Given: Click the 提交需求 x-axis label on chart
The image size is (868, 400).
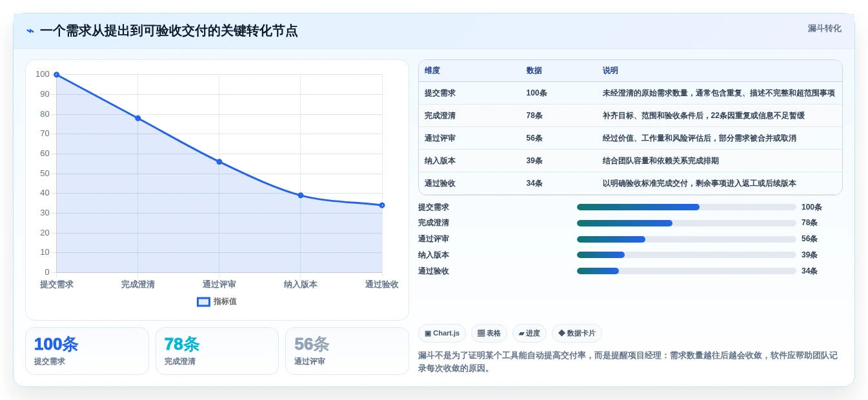Looking at the screenshot, I should point(57,285).
